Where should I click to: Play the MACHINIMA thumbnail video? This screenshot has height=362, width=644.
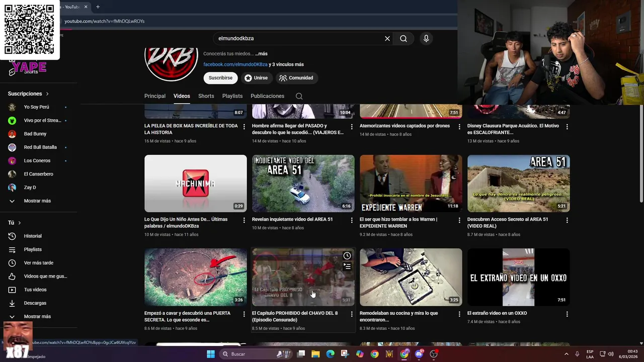(x=196, y=184)
